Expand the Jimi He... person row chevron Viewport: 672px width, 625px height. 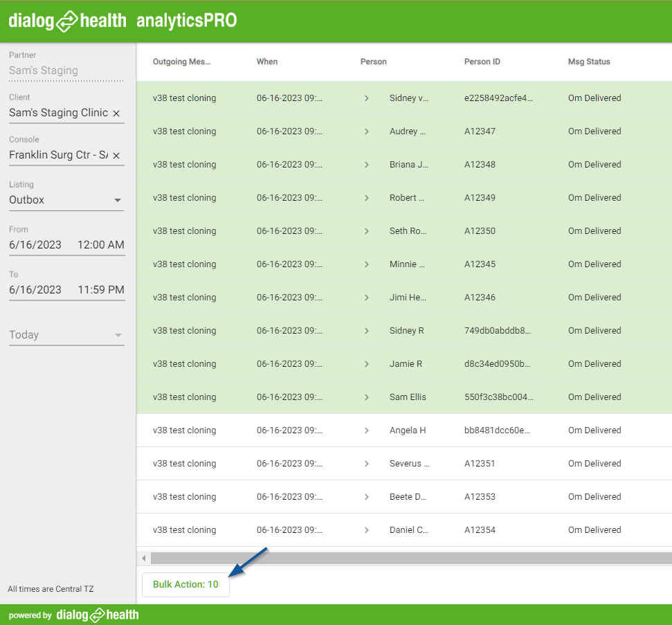[x=366, y=298]
